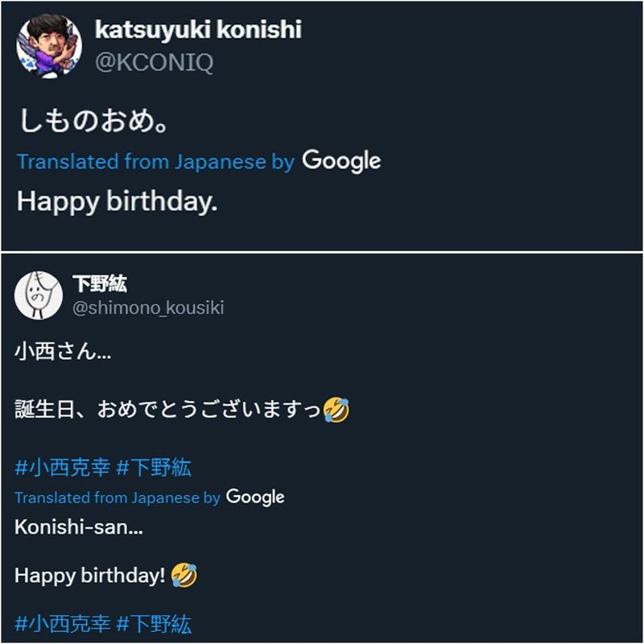Viewport: 644px width, 644px height.
Task: Click the Google logo in konishi's tweet
Action: point(341,161)
